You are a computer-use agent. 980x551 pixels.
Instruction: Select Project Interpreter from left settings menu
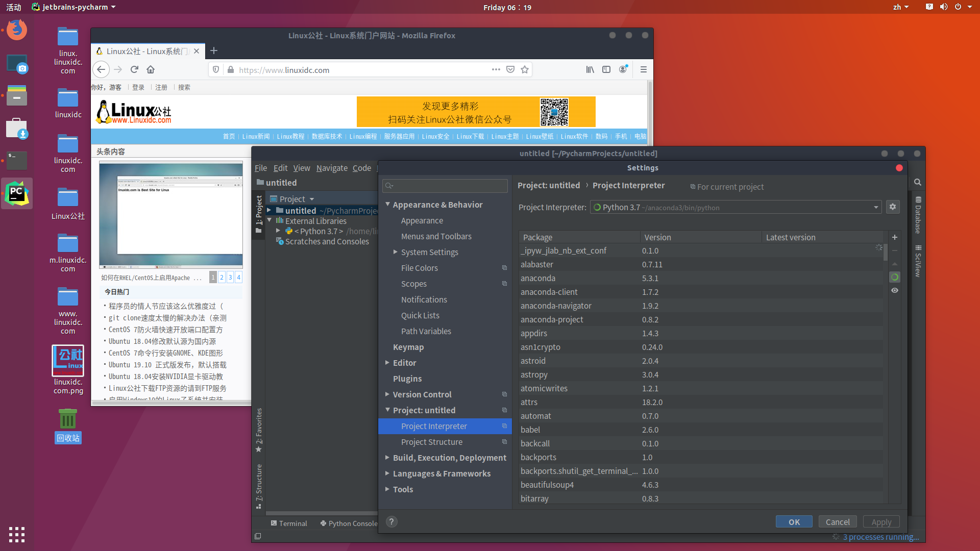434,425
